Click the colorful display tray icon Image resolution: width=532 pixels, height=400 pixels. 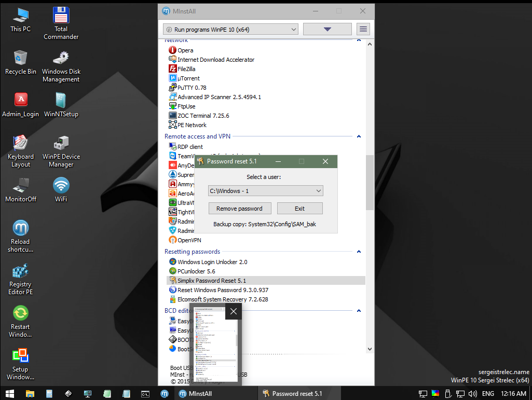coord(435,394)
